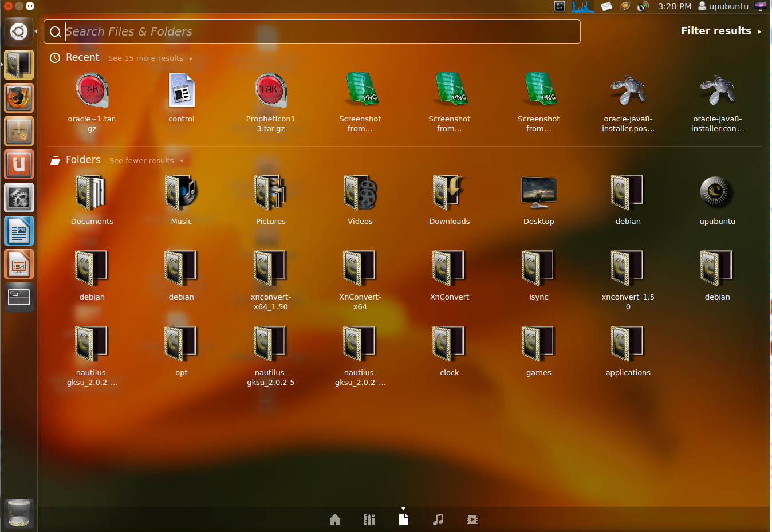
Task: Open the Workspace Switcher
Action: [19, 297]
